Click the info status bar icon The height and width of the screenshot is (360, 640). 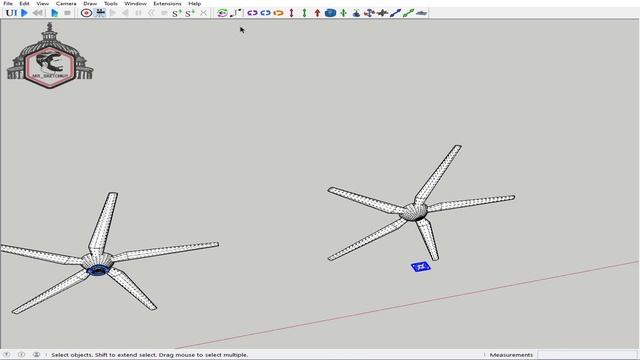pos(21,355)
